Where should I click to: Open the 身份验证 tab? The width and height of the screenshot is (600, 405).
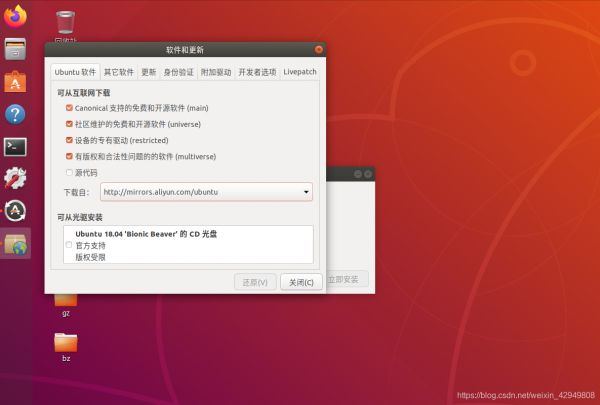tap(178, 72)
